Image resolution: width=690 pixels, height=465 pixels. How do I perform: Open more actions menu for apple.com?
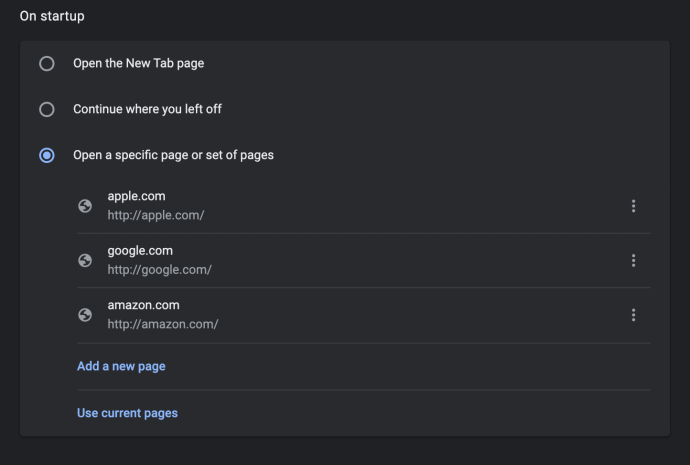tap(633, 206)
